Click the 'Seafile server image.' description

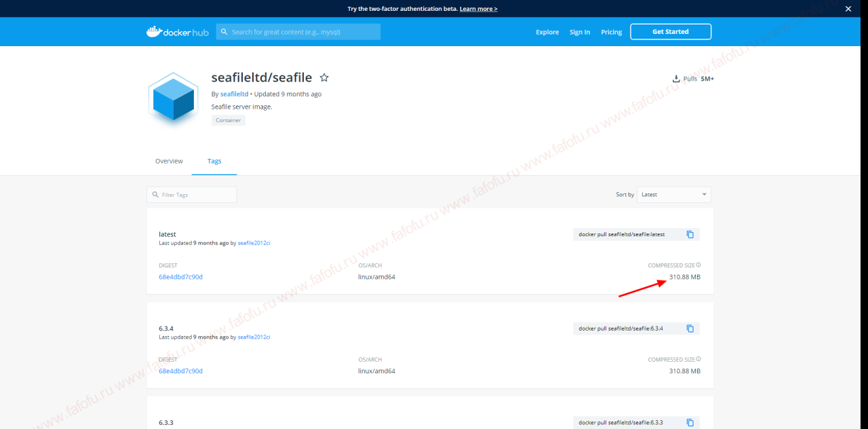pos(242,107)
